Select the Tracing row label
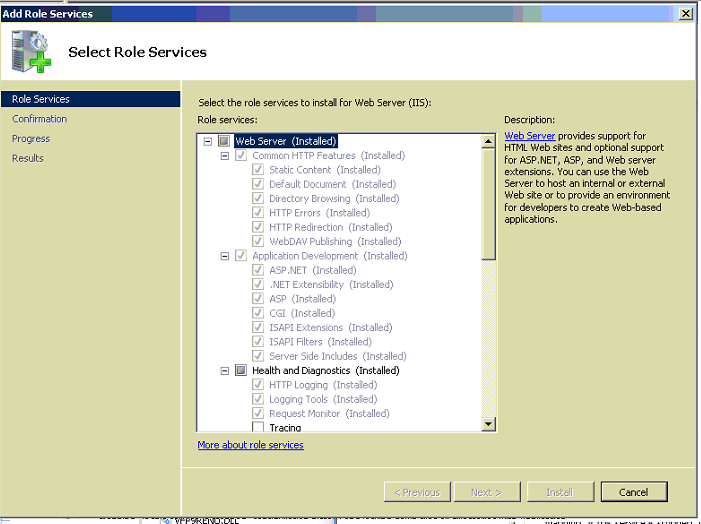 click(285, 428)
